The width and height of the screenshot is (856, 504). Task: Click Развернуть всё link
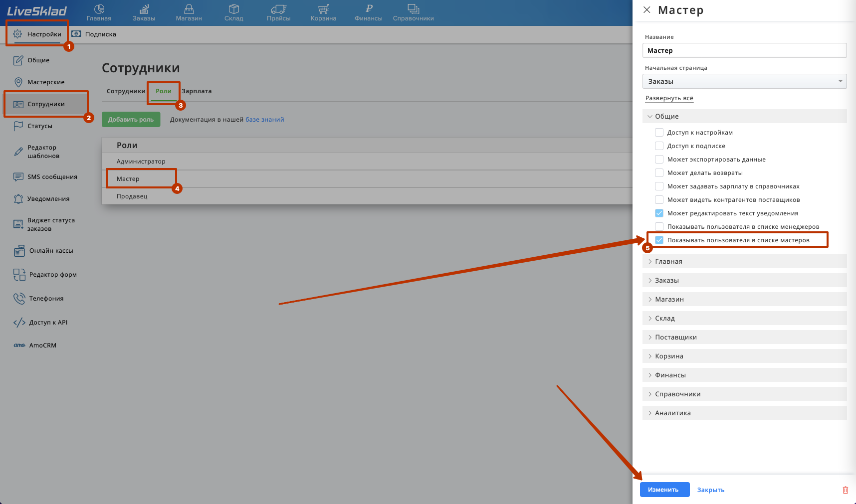pyautogui.click(x=669, y=98)
